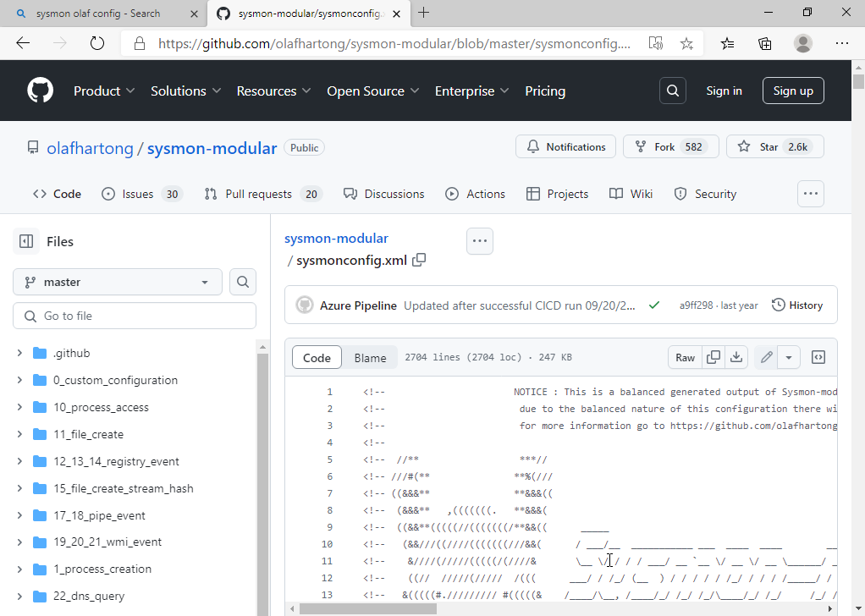865x616 pixels.
Task: Click the browser address bar
Action: click(394, 43)
